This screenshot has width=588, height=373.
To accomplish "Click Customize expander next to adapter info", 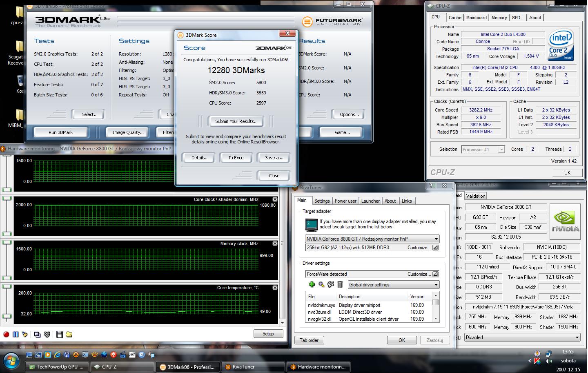I will click(x=435, y=248).
